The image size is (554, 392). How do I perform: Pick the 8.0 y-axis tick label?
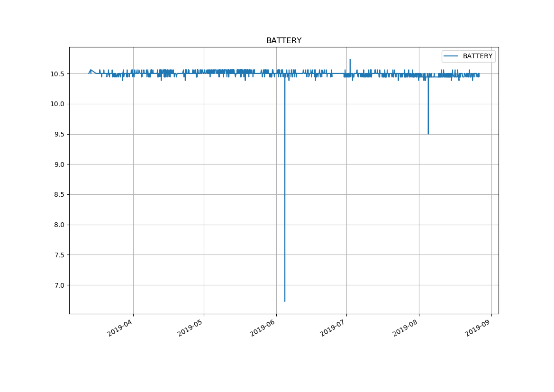(x=59, y=225)
